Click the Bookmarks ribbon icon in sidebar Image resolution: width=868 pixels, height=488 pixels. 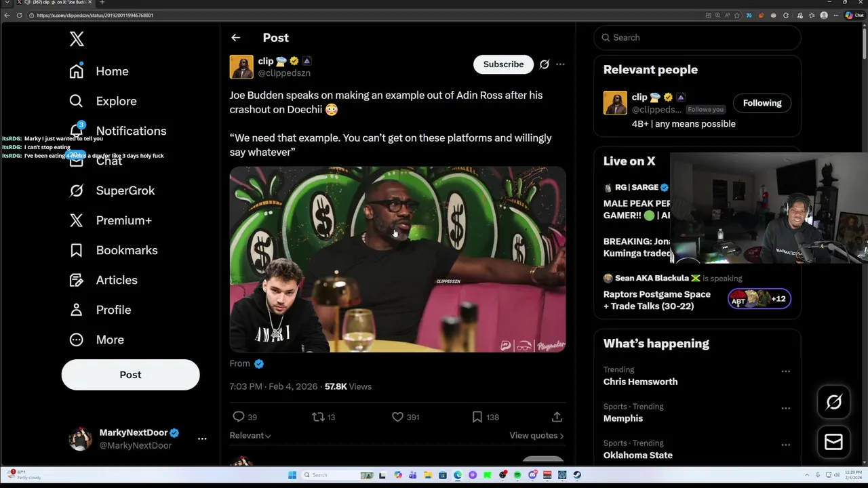click(76, 250)
